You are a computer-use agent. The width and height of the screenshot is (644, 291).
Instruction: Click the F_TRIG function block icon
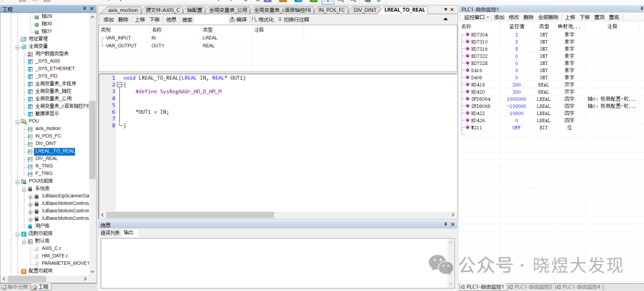pos(30,174)
